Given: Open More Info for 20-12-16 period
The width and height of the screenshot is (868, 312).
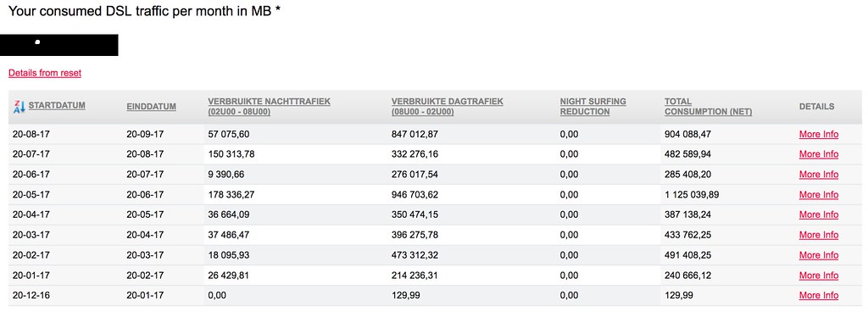Looking at the screenshot, I should (x=819, y=295).
